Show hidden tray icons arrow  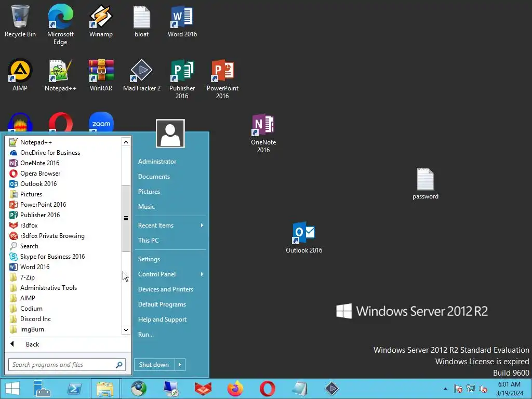[445, 389]
